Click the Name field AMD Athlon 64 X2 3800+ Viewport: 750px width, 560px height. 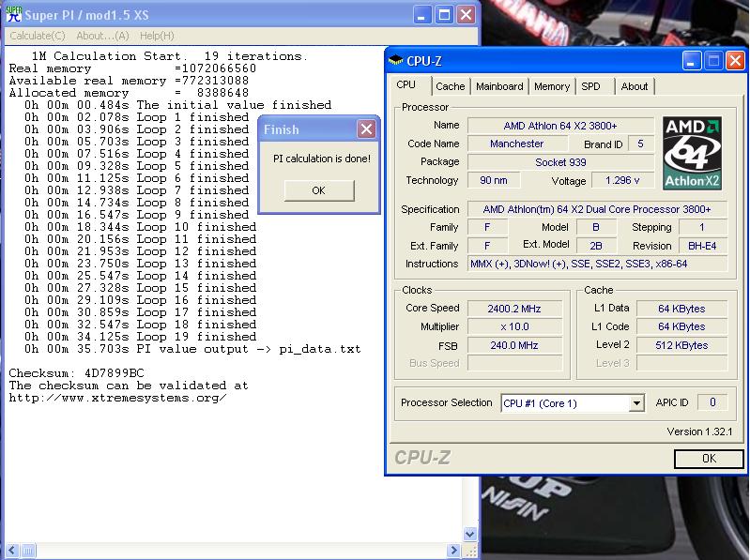point(560,126)
